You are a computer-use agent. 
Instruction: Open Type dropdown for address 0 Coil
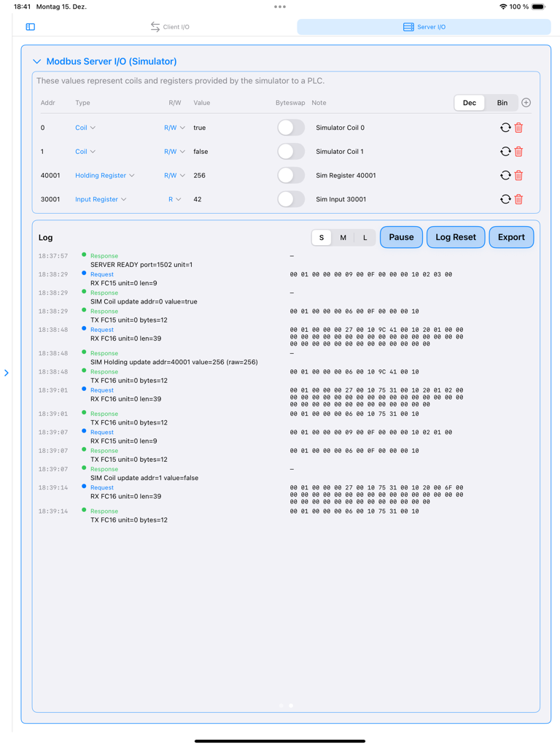pyautogui.click(x=85, y=128)
